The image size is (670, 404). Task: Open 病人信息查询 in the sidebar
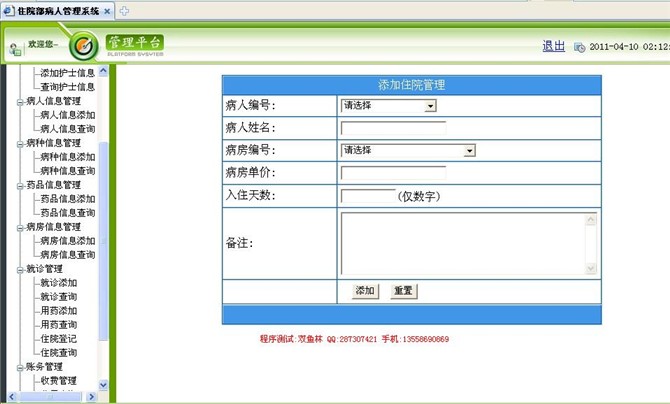pyautogui.click(x=68, y=129)
